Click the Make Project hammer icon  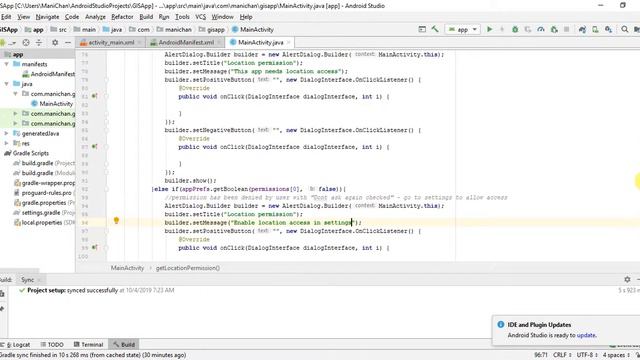click(x=435, y=29)
